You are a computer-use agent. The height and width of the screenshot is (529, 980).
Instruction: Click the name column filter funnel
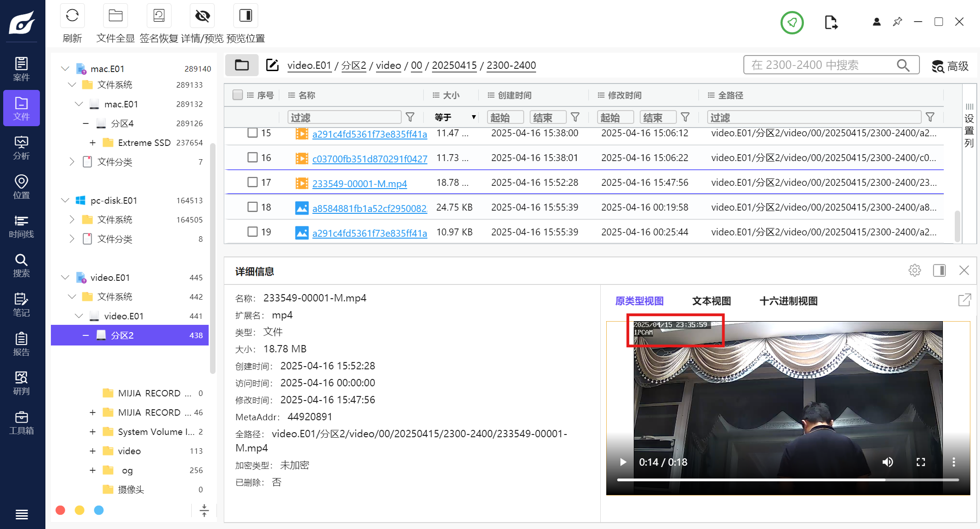click(x=410, y=117)
